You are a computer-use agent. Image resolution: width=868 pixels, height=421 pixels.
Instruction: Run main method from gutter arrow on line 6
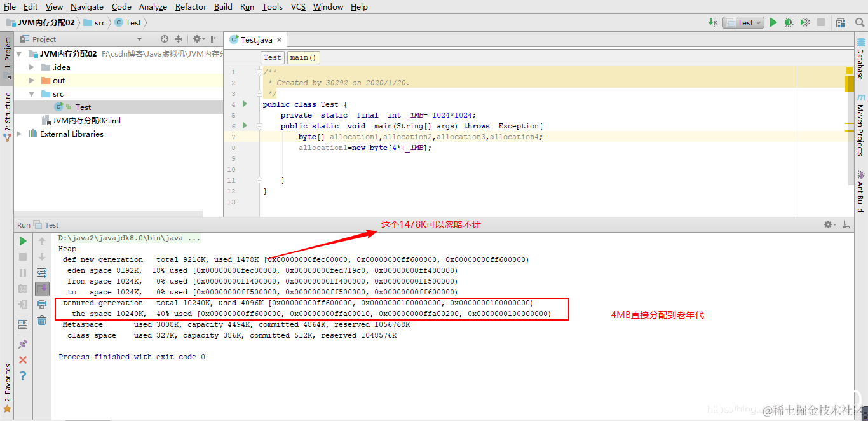click(245, 126)
